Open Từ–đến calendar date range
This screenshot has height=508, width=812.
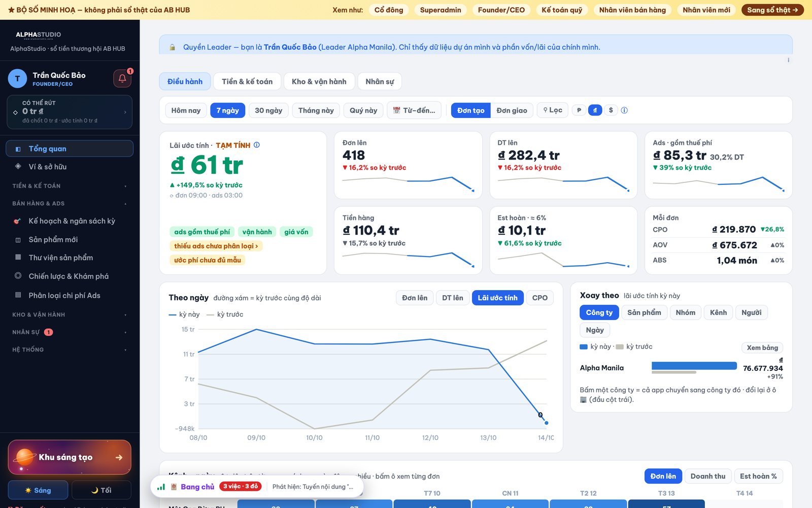pos(414,110)
